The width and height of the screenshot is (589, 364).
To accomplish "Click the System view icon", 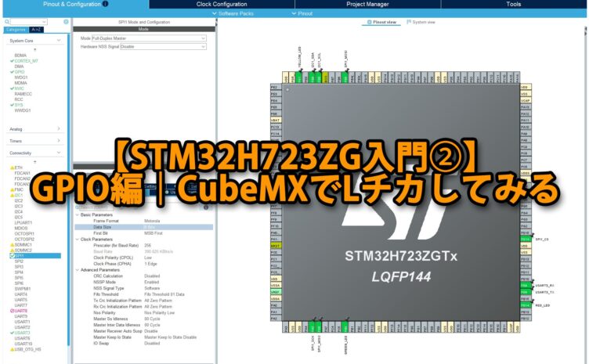I will pyautogui.click(x=410, y=22).
